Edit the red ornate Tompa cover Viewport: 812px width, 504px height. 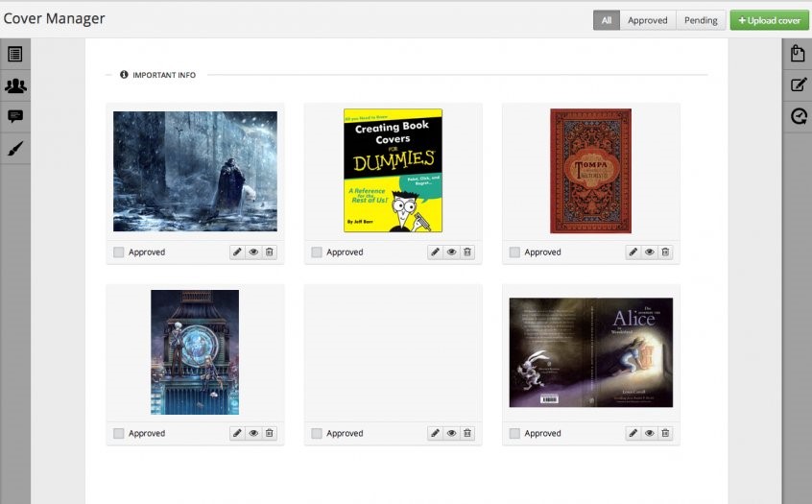[633, 252]
